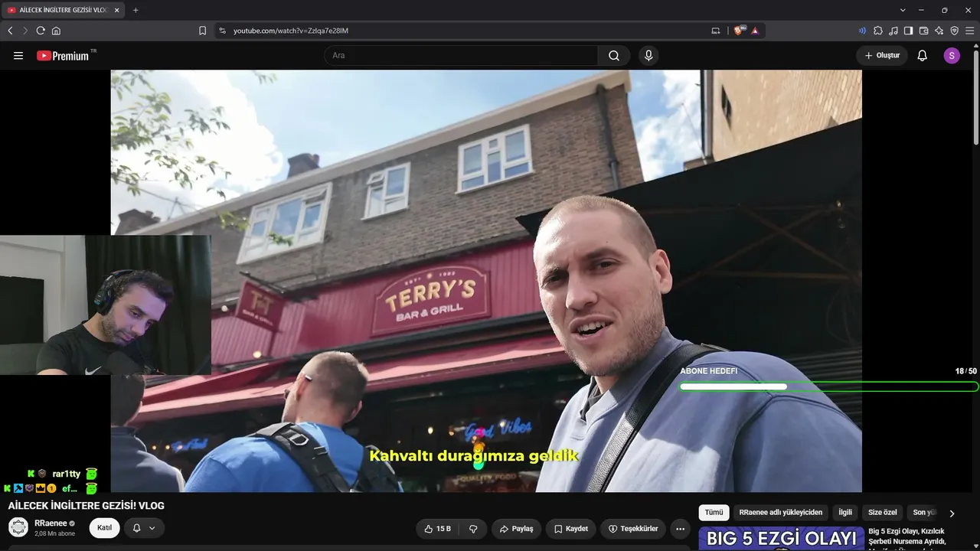The width and height of the screenshot is (980, 551).
Task: Select the AİLECEK İNGİLTERE GEZİSİ VLOG tab
Action: [64, 10]
